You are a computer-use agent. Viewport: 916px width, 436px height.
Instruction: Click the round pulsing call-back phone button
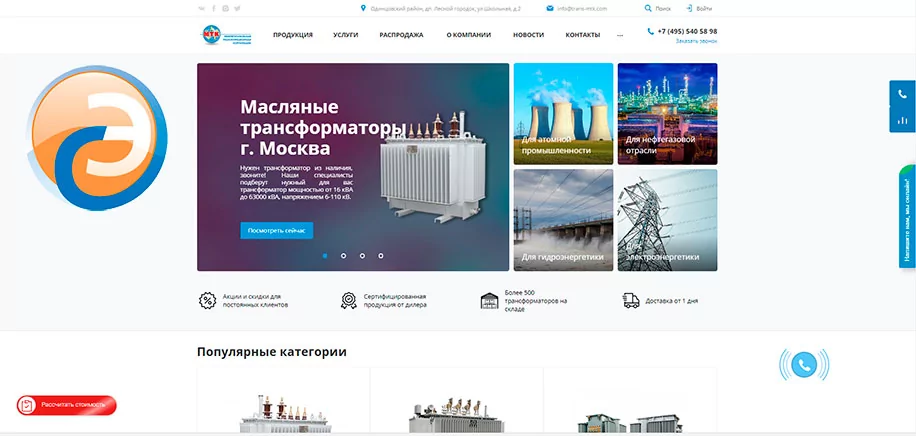click(804, 365)
